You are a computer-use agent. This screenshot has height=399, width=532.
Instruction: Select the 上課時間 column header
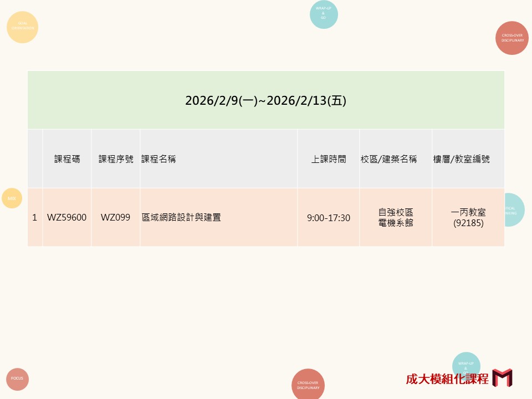click(329, 159)
